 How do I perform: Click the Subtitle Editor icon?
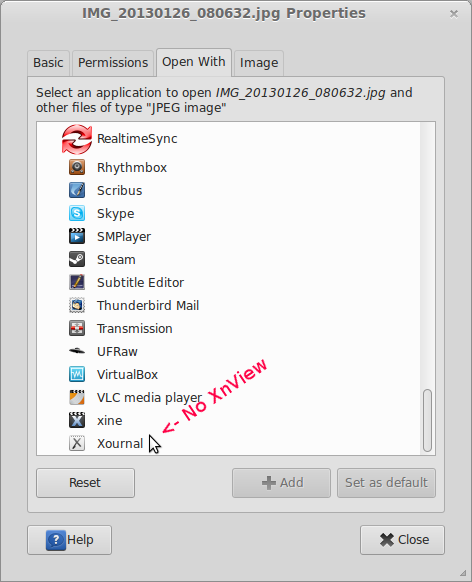(x=77, y=282)
